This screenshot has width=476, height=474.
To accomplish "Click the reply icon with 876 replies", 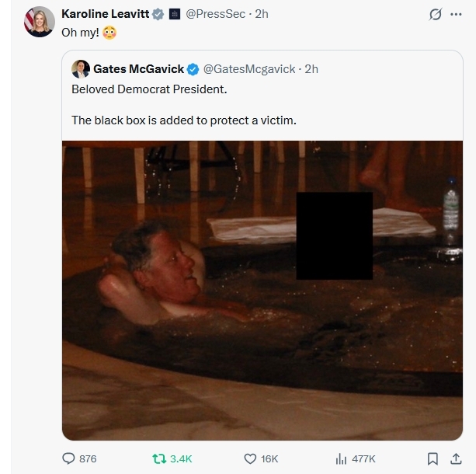I will tap(69, 458).
